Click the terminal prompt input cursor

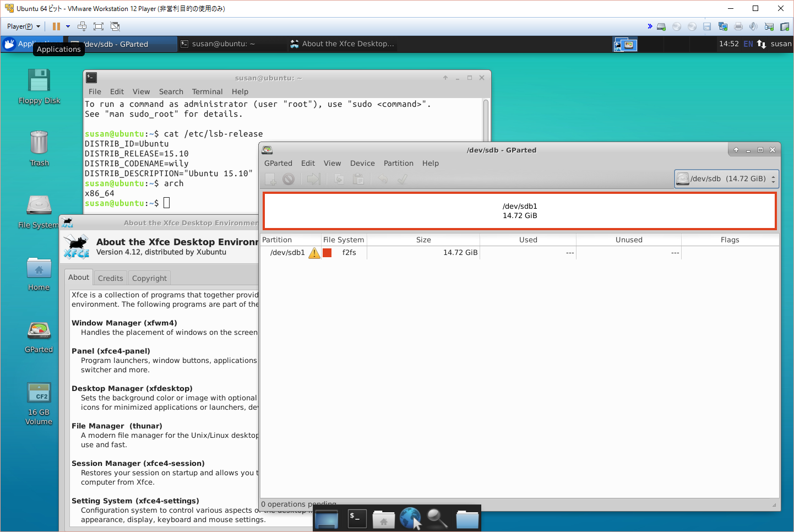167,203
